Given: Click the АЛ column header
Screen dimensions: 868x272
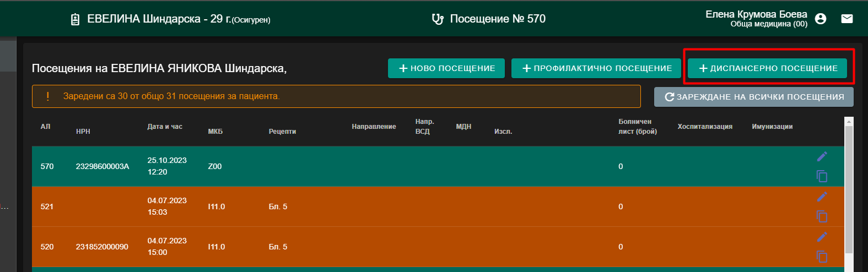Looking at the screenshot, I should (x=45, y=127).
